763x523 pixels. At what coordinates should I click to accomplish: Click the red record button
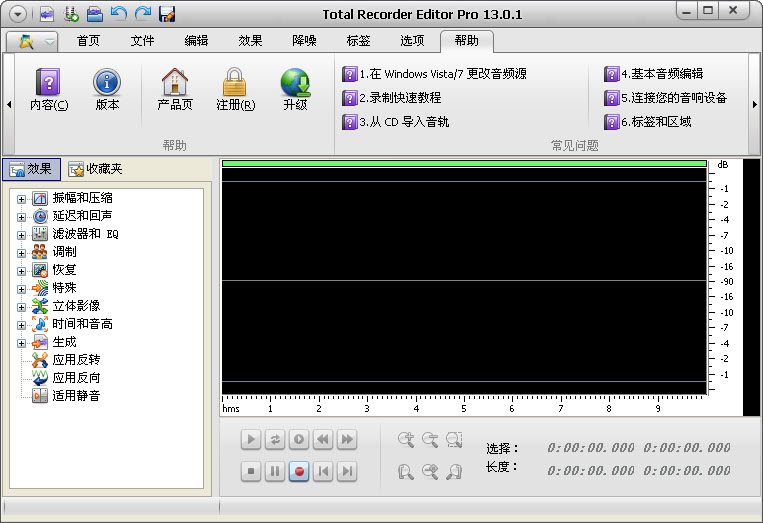(299, 471)
